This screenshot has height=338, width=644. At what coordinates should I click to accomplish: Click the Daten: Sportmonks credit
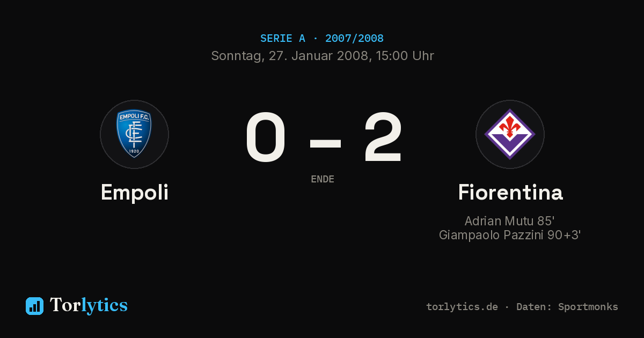tap(567, 307)
